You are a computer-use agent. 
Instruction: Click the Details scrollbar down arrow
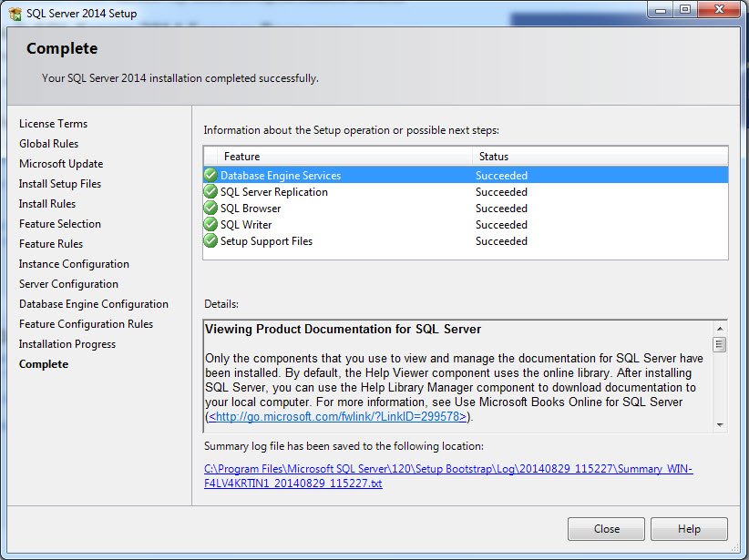719,425
